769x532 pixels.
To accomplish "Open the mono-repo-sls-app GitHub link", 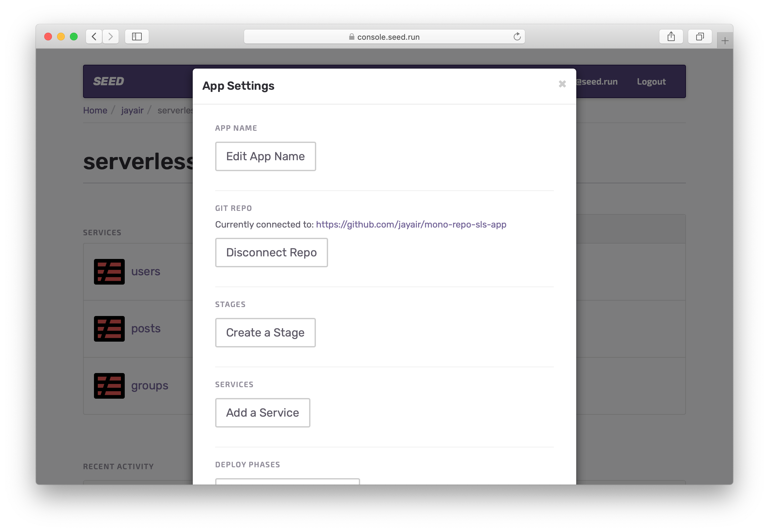I will click(x=411, y=224).
